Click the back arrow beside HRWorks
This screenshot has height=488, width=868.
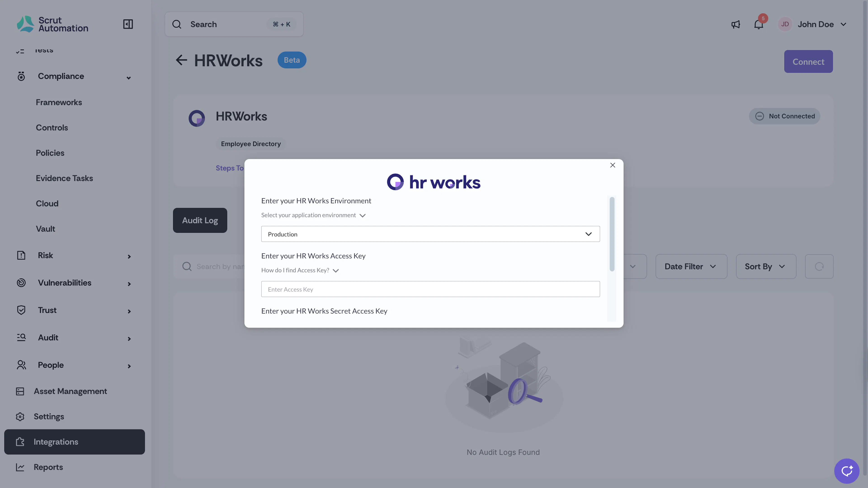pos(181,60)
